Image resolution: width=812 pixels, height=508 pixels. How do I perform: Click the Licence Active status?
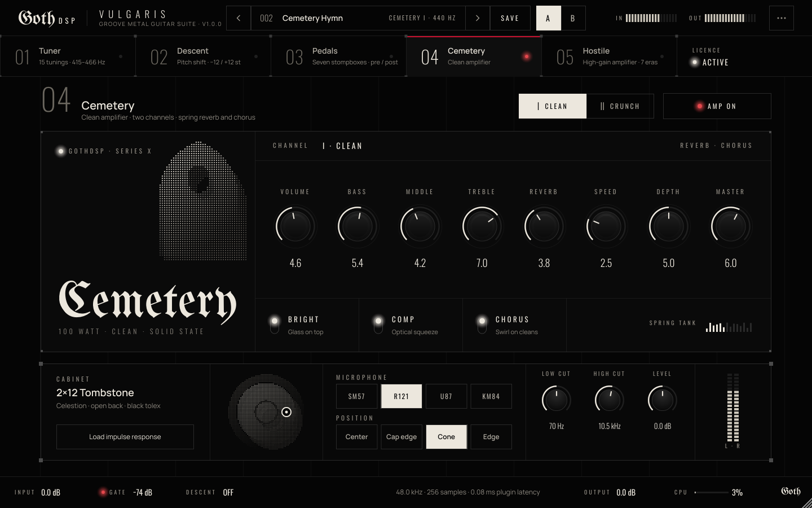pyautogui.click(x=710, y=57)
